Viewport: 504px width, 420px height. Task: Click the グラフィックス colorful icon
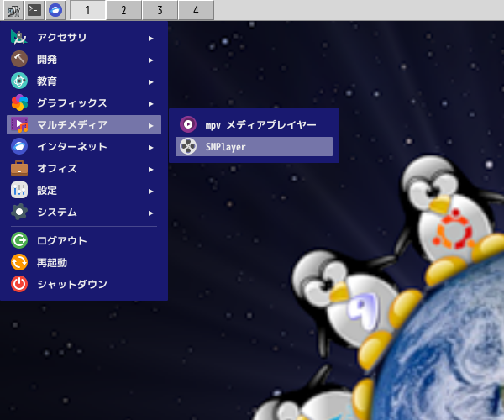(19, 102)
